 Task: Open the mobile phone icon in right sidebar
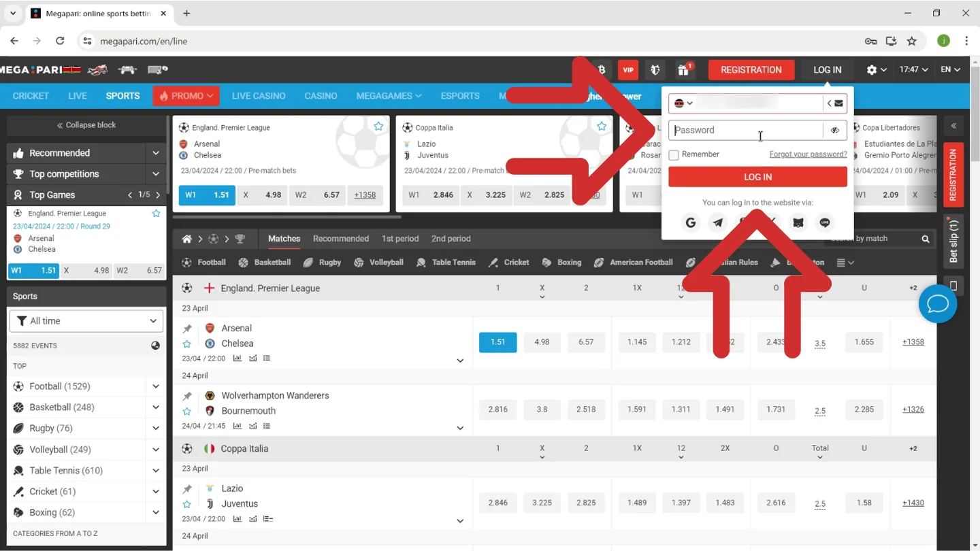coord(953,286)
